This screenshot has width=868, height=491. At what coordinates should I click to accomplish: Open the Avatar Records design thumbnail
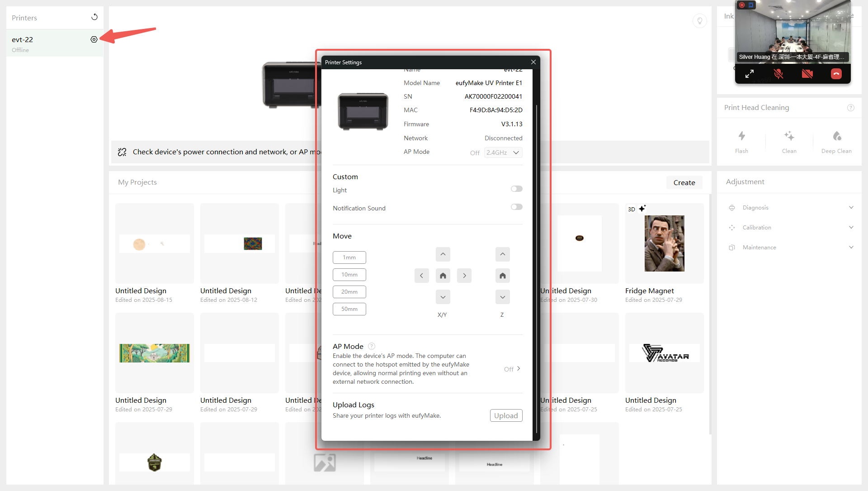pyautogui.click(x=665, y=353)
